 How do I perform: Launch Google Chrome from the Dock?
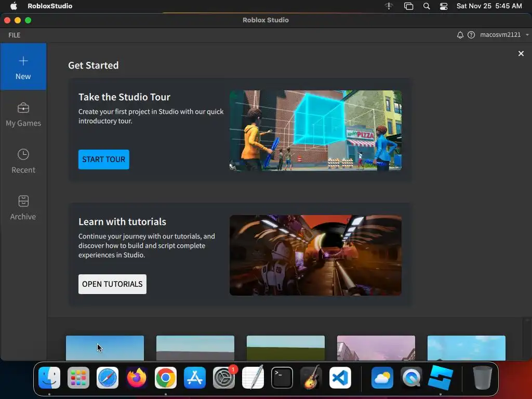[166, 378]
